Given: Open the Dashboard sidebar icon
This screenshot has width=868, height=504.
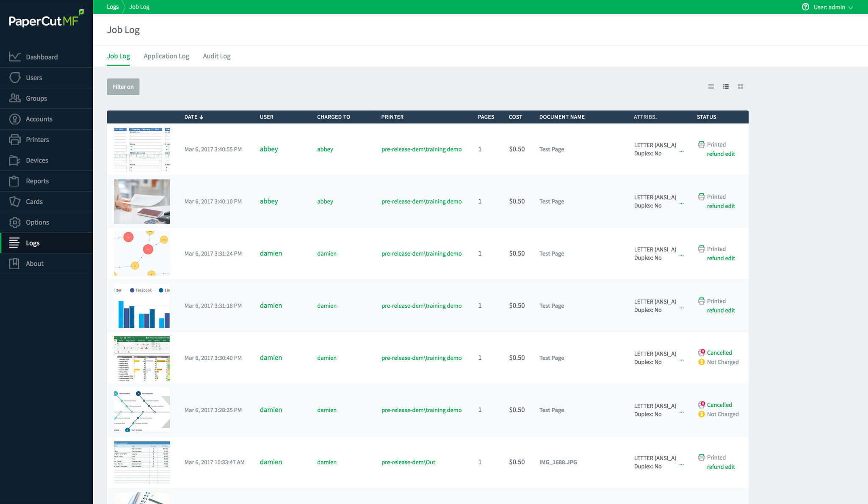Looking at the screenshot, I should pos(15,57).
